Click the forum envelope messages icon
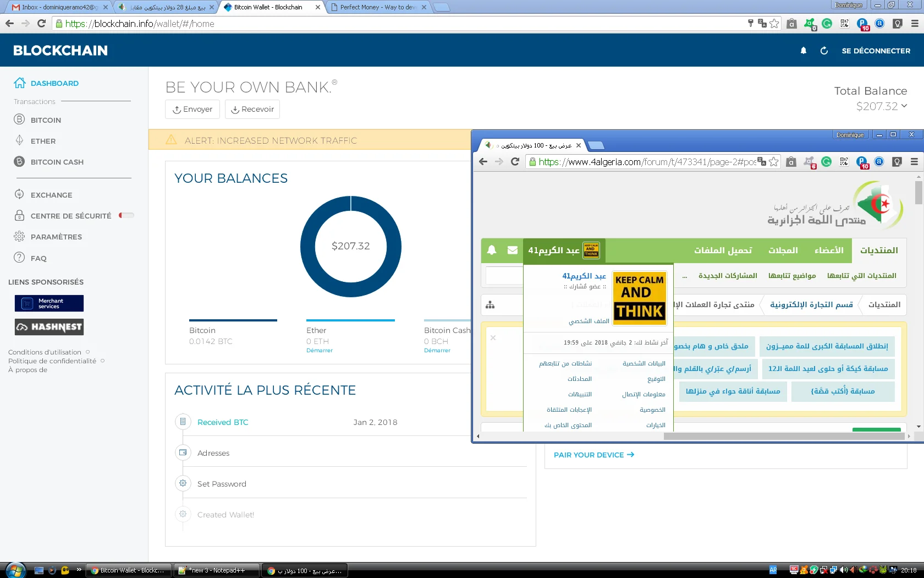 [x=512, y=250]
